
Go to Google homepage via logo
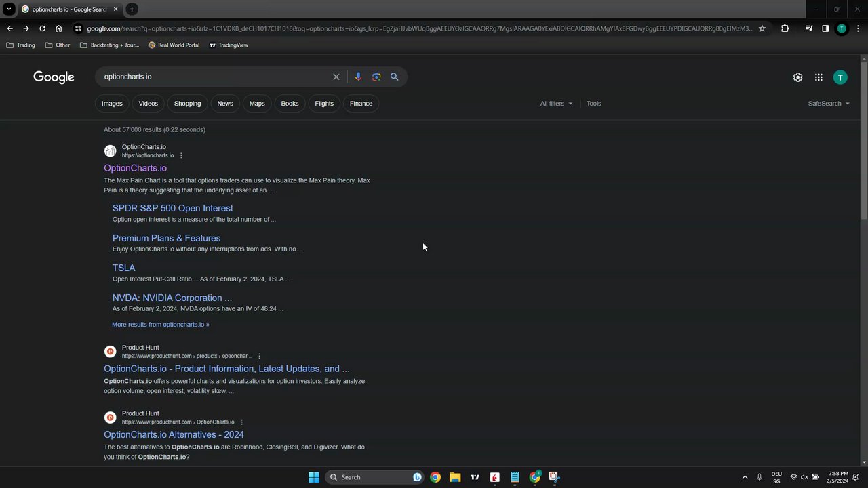pos(54,77)
